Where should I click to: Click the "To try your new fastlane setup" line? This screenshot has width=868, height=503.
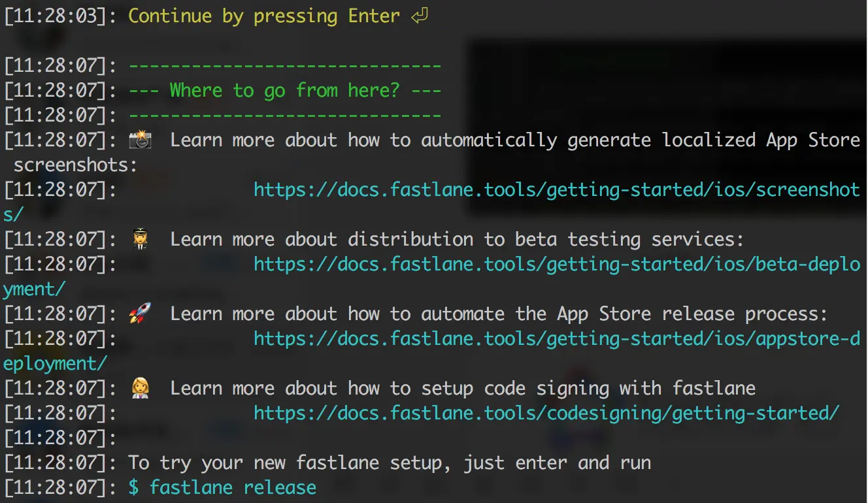(x=389, y=462)
